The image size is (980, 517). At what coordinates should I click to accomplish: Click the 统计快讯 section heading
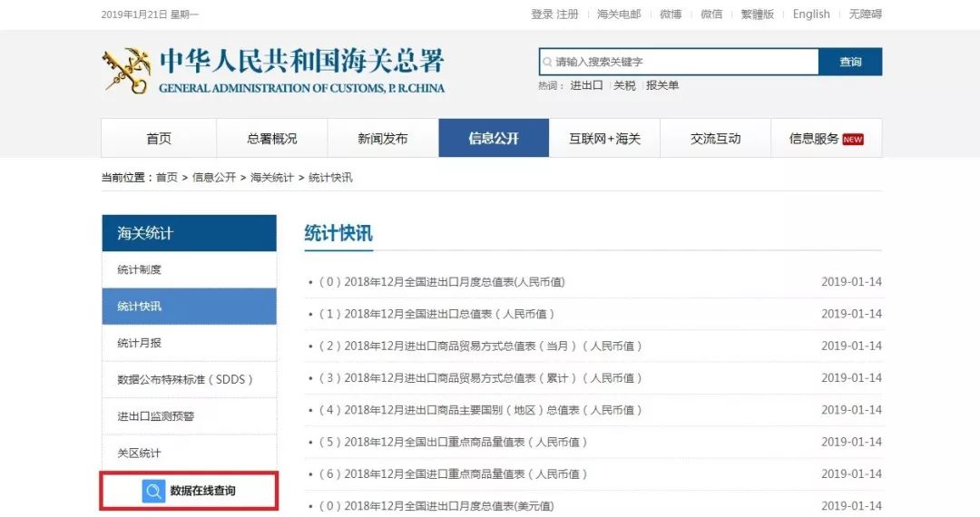point(338,233)
